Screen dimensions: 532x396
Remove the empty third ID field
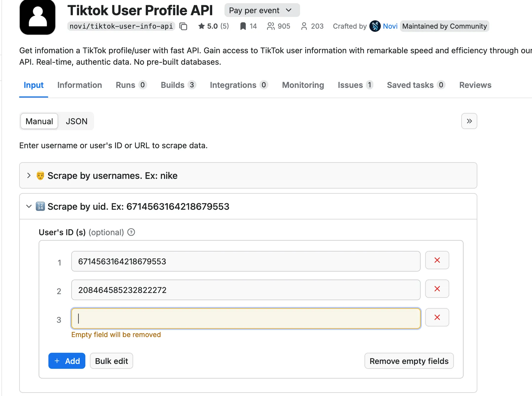coord(437,317)
